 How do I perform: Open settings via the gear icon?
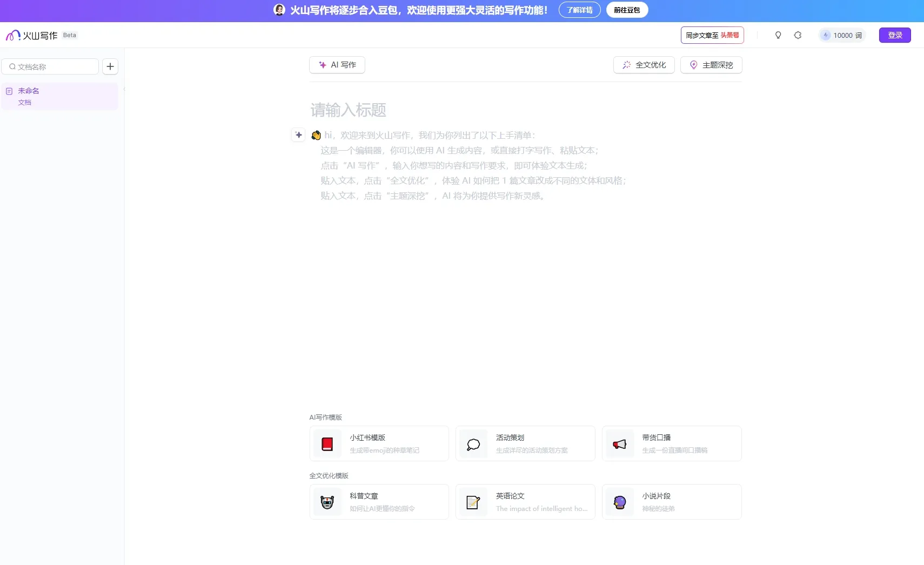(798, 35)
